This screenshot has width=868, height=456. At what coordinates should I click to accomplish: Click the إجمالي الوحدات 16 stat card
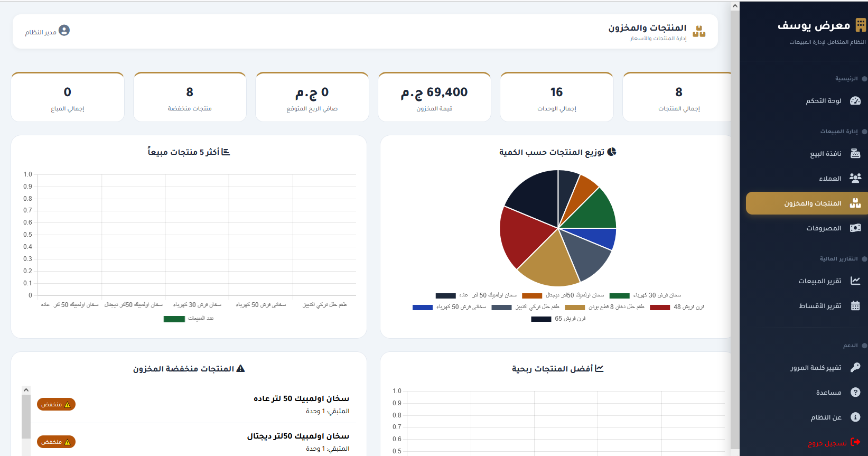pos(557,97)
